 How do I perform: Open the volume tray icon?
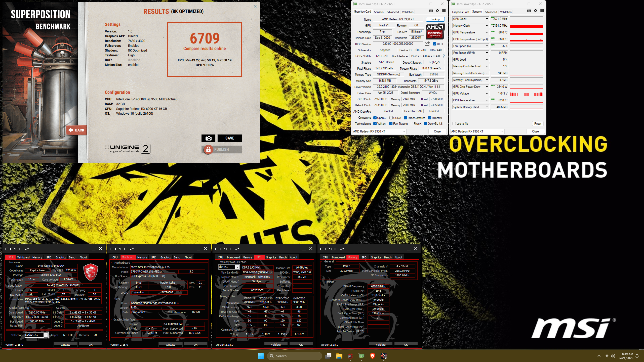point(613,356)
